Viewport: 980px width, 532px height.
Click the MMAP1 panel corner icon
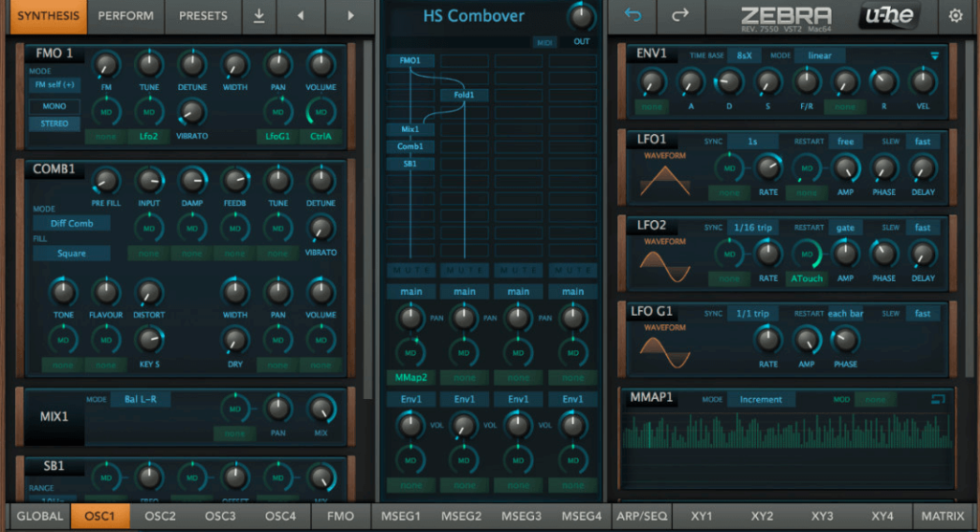(x=937, y=399)
